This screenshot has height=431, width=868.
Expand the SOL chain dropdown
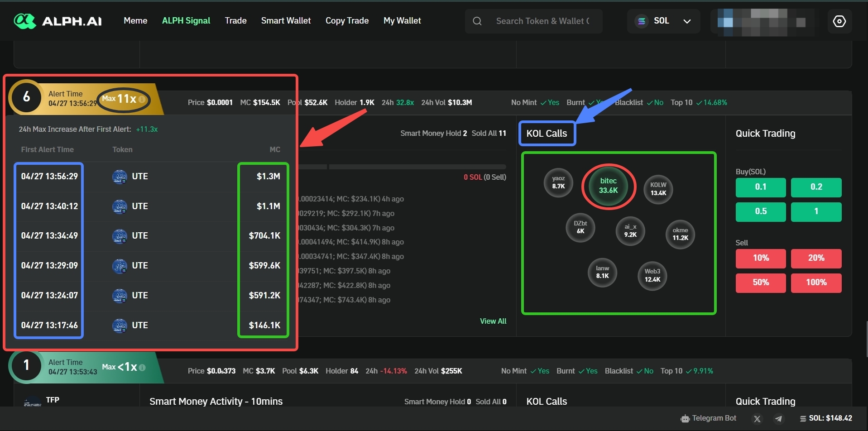tap(663, 21)
